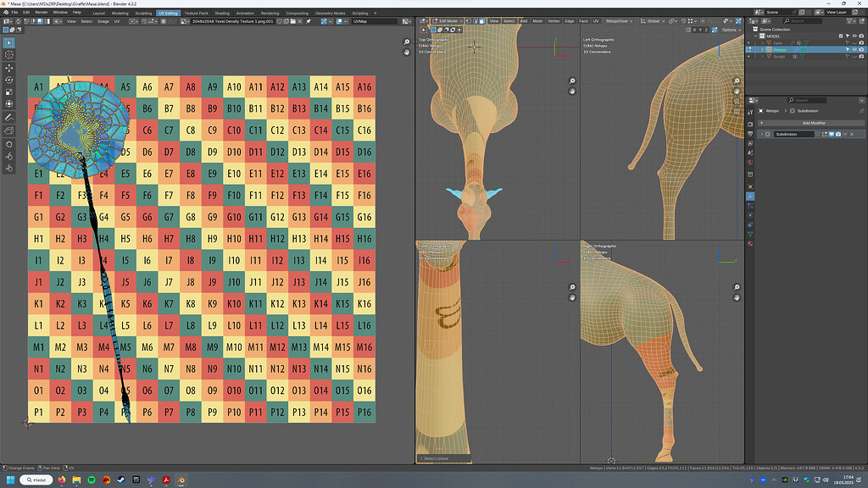Screen dimensions: 868x488
Task: Click the texel density image name field
Action: coord(232,21)
